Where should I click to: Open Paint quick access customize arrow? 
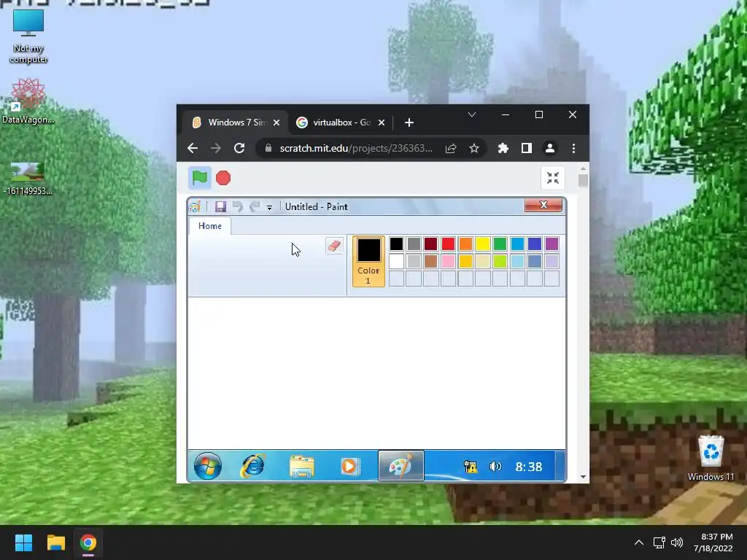click(x=270, y=208)
